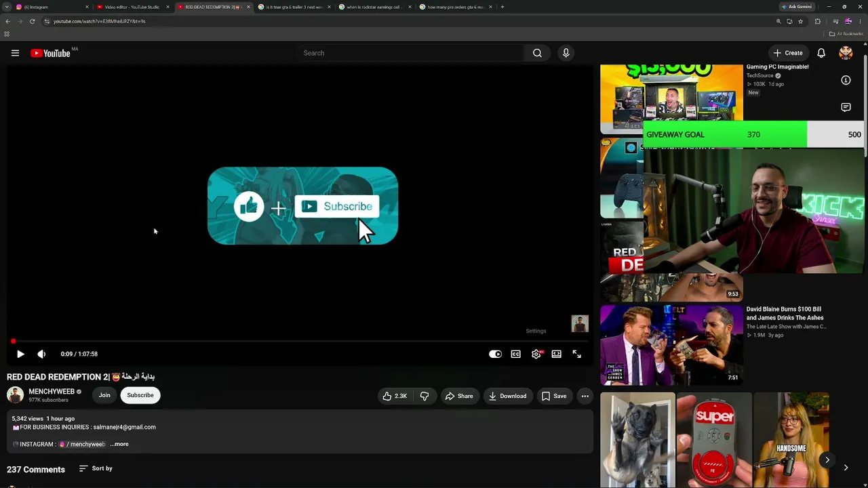Viewport: 868px width, 488px height.
Task: Open the Shorts video with the dog
Action: point(637,440)
